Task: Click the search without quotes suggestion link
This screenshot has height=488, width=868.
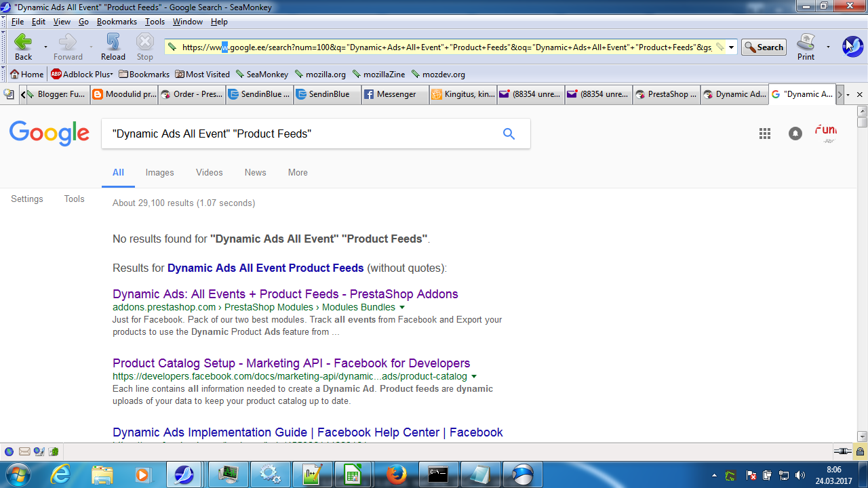Action: [266, 268]
